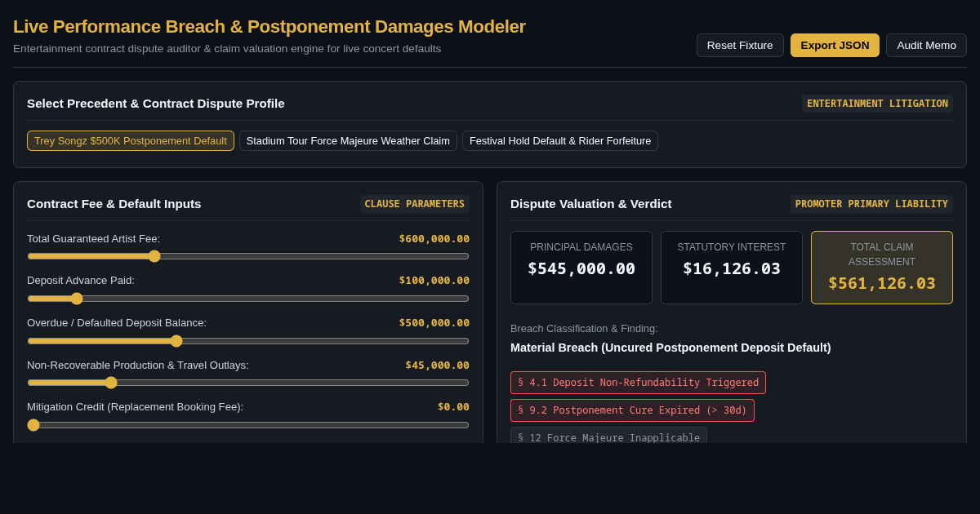Pick Festival Hold Default & Rider Forfeiture profile
The width and height of the screenshot is (980, 514).
click(x=560, y=140)
